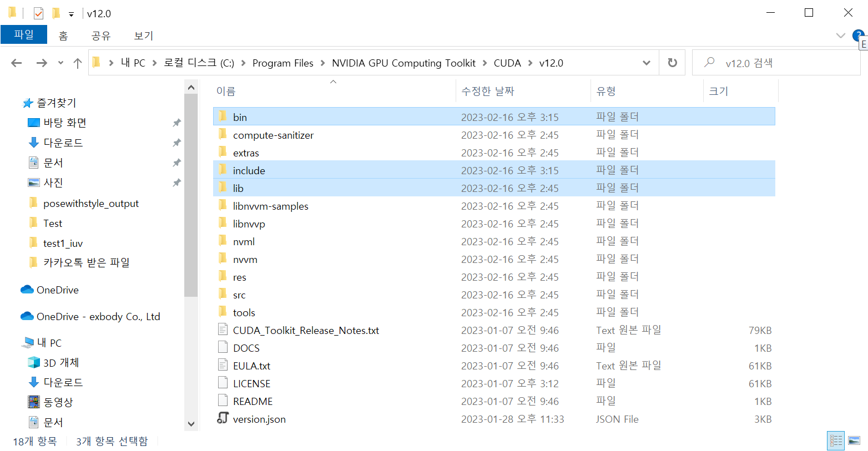Open OneDrive - exbody Co., Ltd

point(98,316)
